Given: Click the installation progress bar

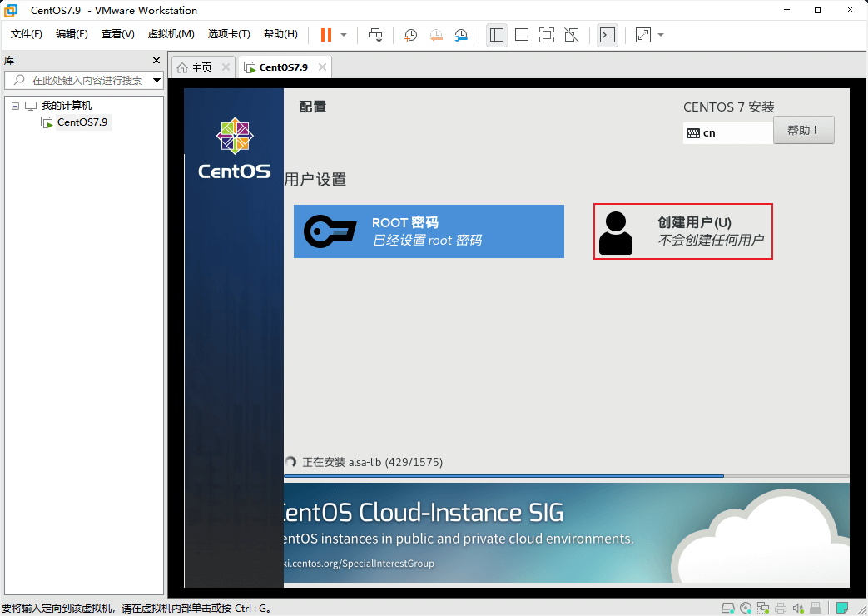Looking at the screenshot, I should [566, 476].
